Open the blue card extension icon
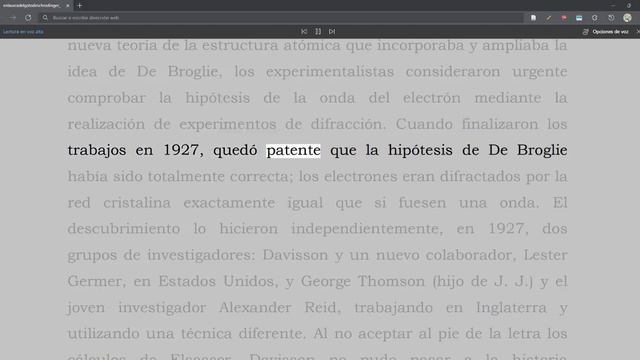The width and height of the screenshot is (640, 360). [579, 18]
